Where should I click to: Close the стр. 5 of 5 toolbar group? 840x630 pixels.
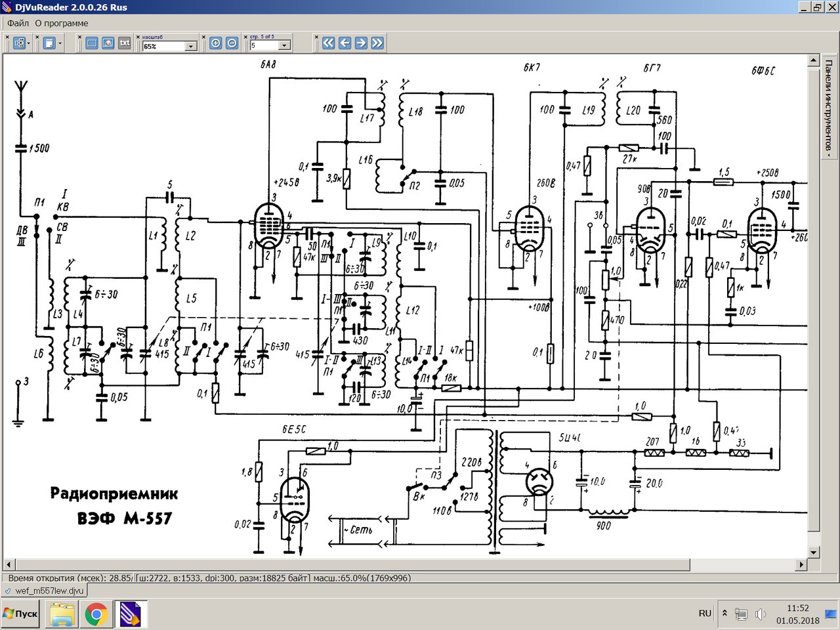pos(245,37)
